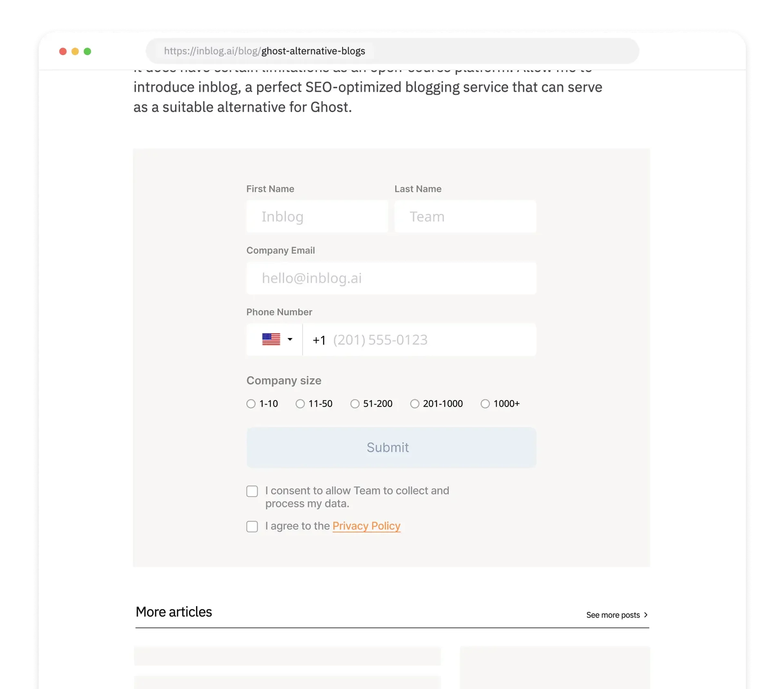The width and height of the screenshot is (784, 689).
Task: Check the data collection consent checkbox
Action: pyautogui.click(x=252, y=491)
